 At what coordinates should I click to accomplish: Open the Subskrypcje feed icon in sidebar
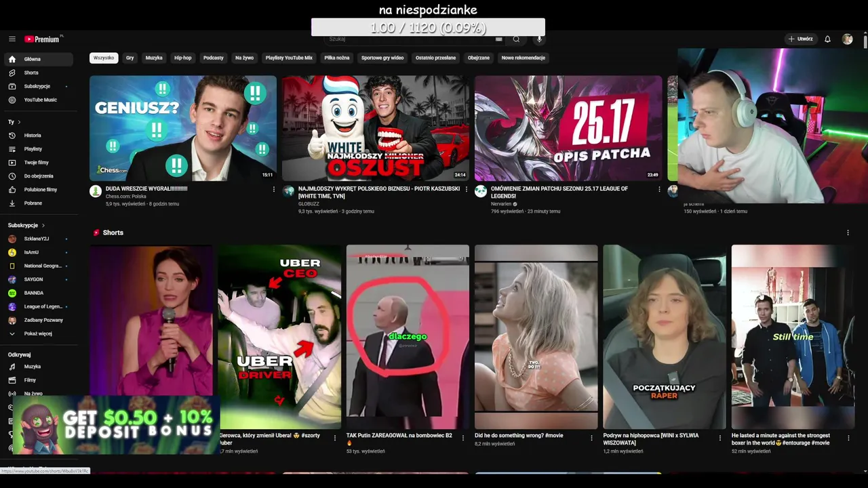[12, 86]
